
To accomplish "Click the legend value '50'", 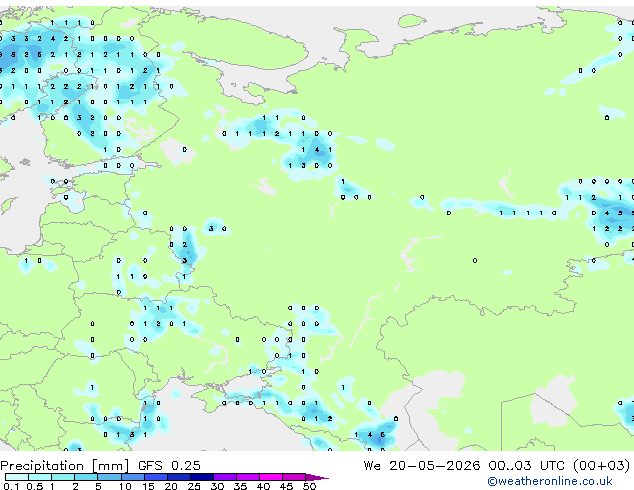I will 309,486.
